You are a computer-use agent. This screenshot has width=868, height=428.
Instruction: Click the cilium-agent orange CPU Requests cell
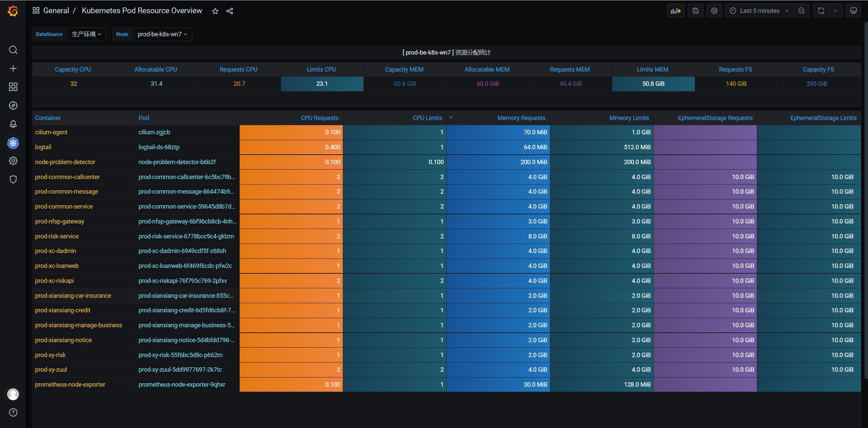(x=291, y=132)
